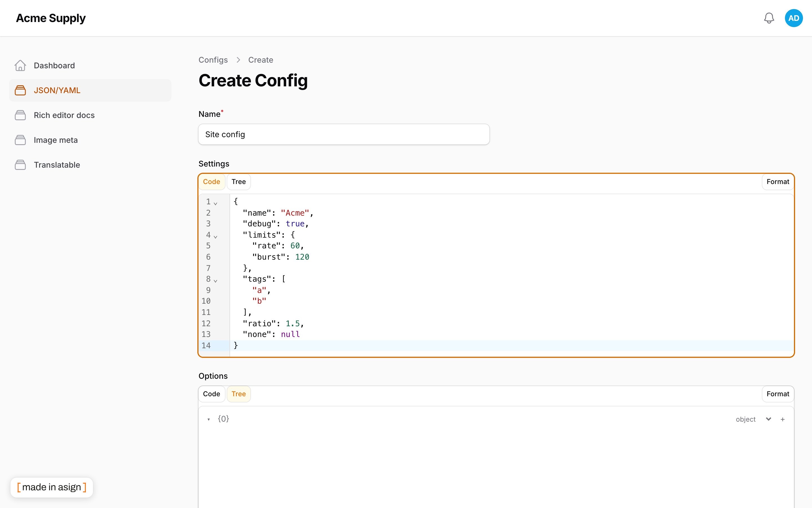This screenshot has height=508, width=812.
Task: Go to Configs breadcrumb
Action: 213,60
